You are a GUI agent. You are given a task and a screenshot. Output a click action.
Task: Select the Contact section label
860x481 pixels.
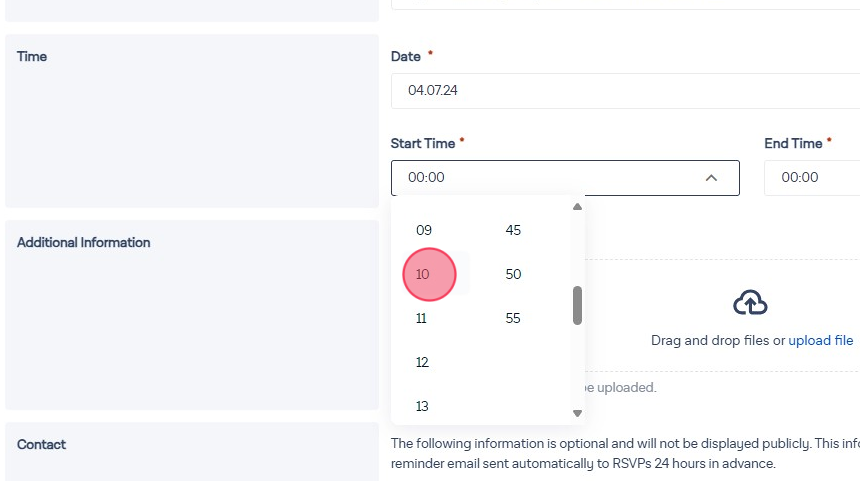point(42,444)
